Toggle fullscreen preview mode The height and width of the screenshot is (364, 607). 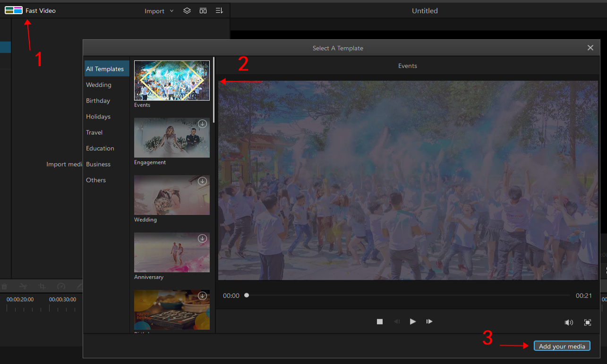tap(588, 322)
